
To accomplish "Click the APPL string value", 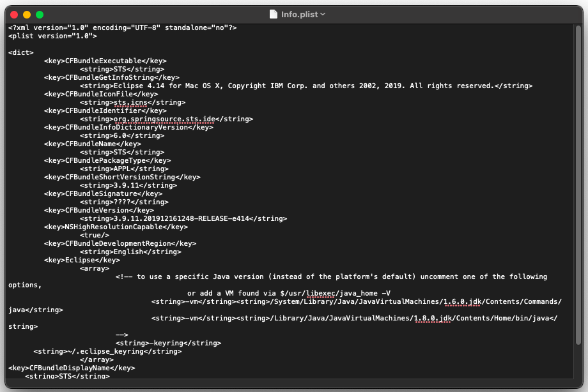I will point(124,169).
